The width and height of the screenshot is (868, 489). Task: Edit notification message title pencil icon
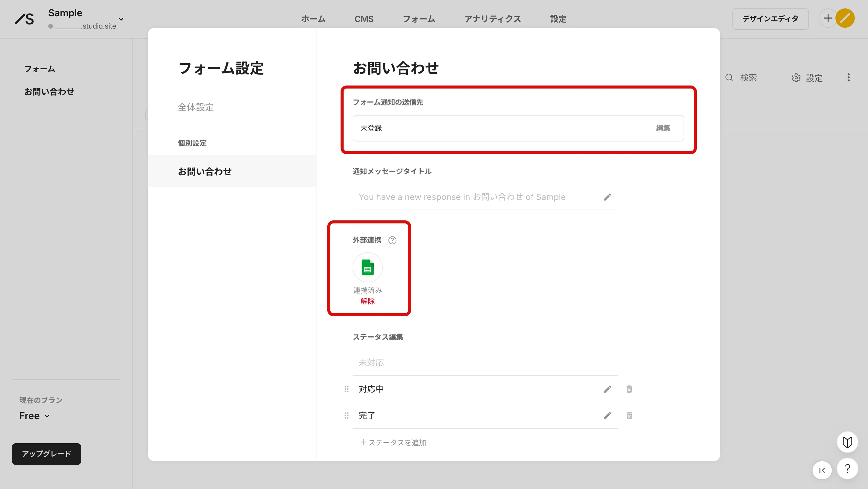(607, 197)
